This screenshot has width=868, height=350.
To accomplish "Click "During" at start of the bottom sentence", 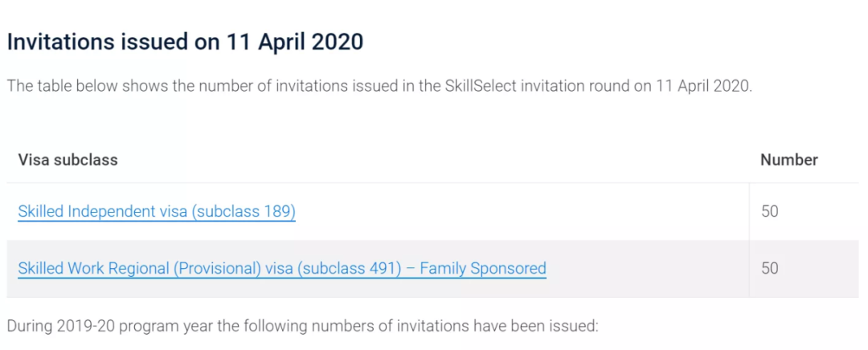I will click(28, 326).
